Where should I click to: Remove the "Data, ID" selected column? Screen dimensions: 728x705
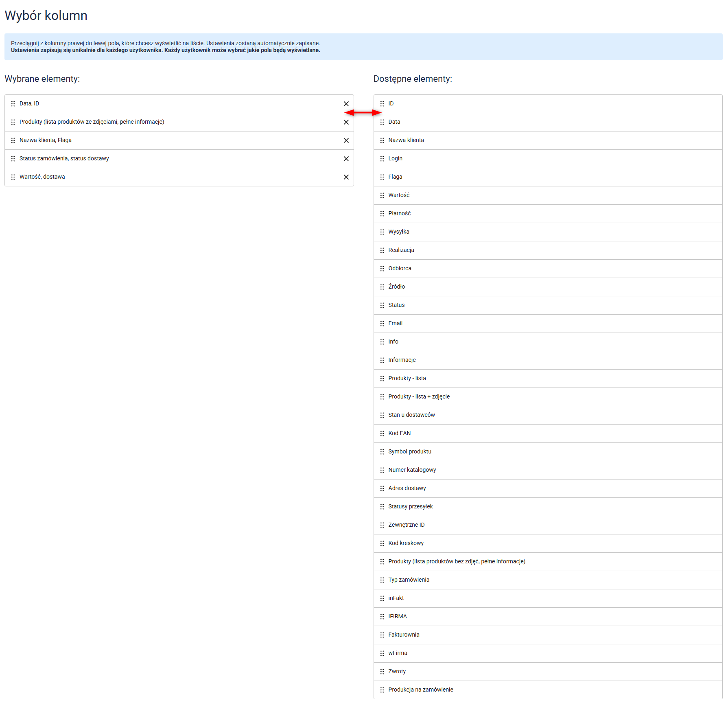(346, 104)
